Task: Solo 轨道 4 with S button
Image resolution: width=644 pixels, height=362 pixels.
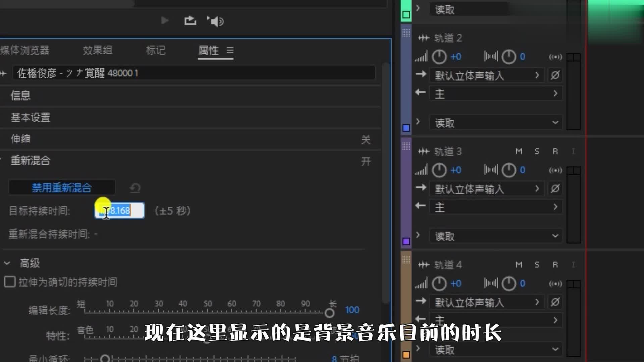Action: coord(537,265)
